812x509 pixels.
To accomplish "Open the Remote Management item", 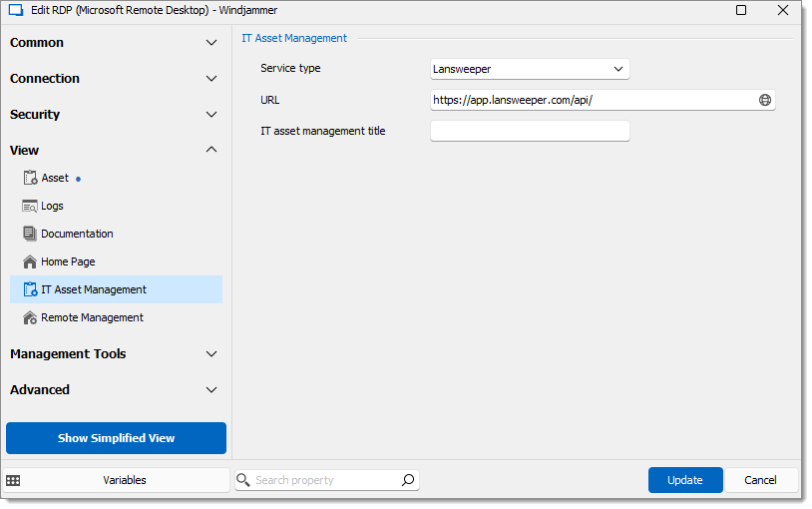I will click(x=117, y=317).
